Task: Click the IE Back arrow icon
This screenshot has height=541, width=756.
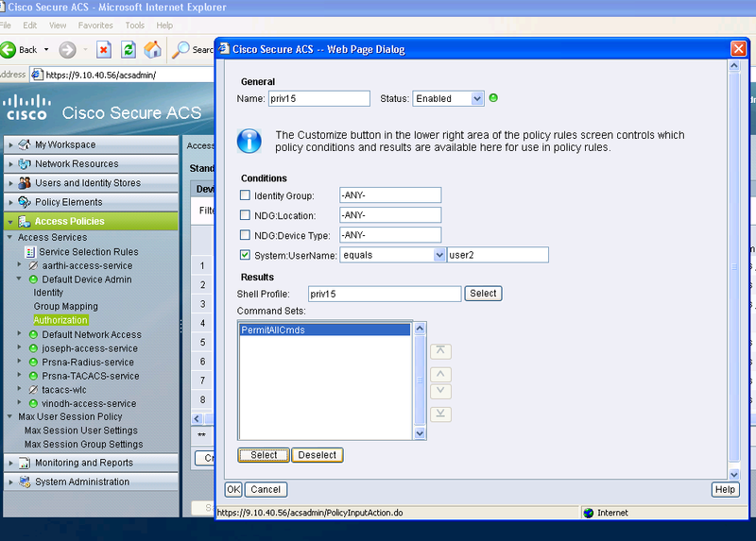Action: point(9,49)
